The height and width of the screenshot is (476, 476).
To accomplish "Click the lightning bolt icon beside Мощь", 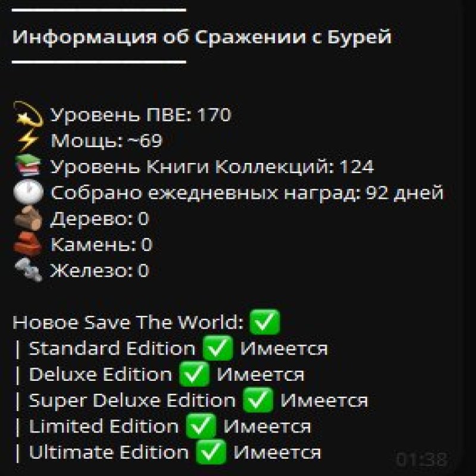I will coord(28,140).
